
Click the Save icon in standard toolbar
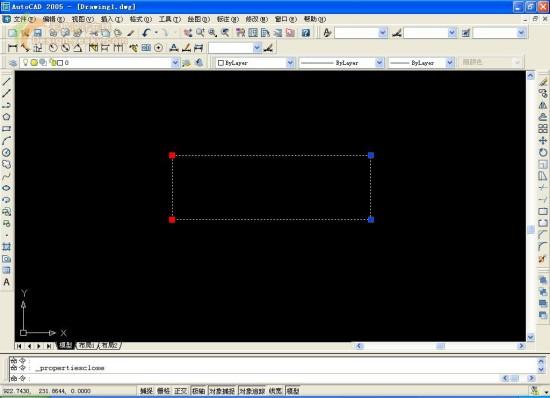tap(37, 33)
